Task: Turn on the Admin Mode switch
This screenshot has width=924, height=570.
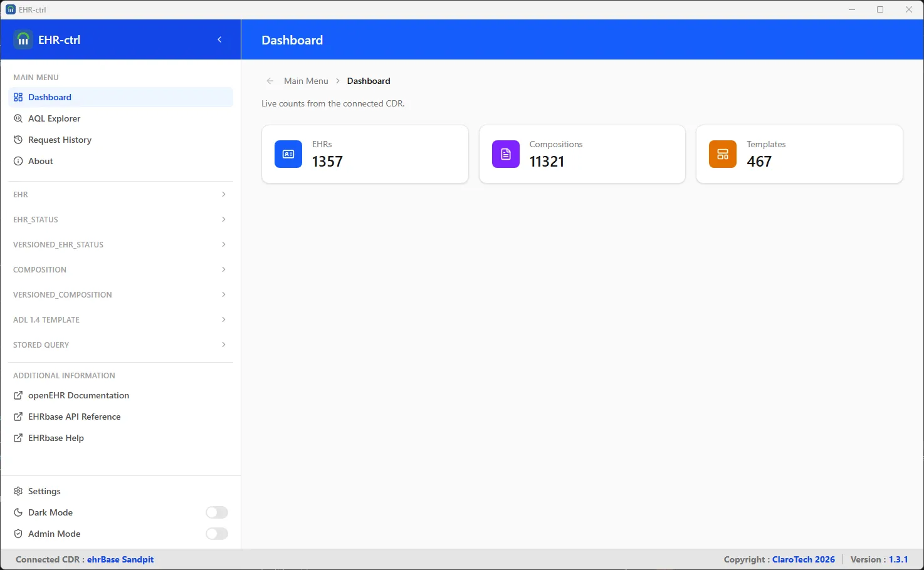Action: point(217,534)
